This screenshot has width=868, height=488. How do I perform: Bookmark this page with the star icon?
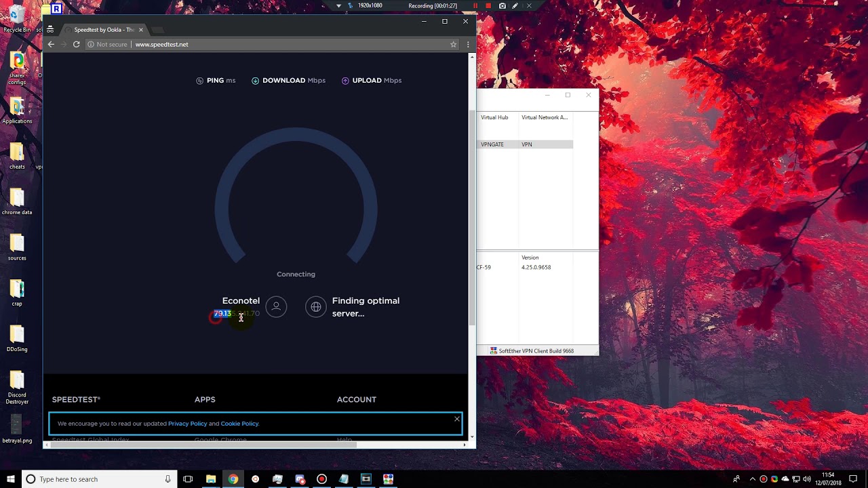[454, 44]
